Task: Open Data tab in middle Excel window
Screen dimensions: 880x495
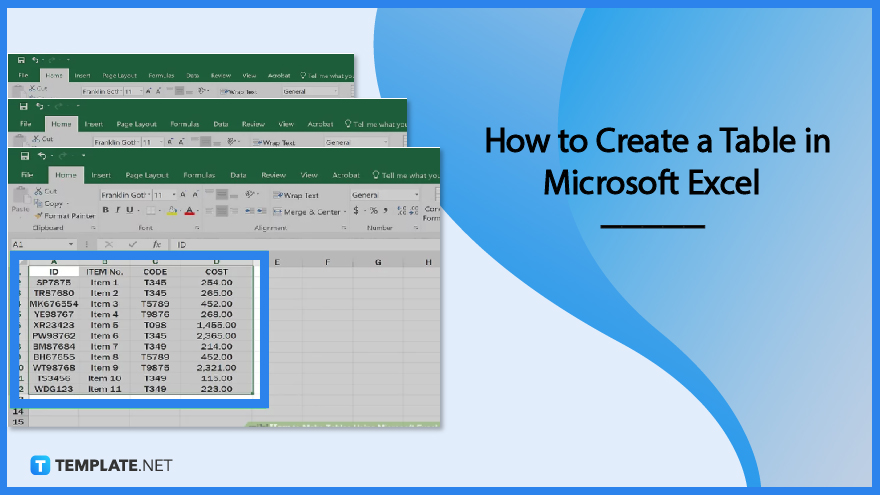Action: (221, 124)
